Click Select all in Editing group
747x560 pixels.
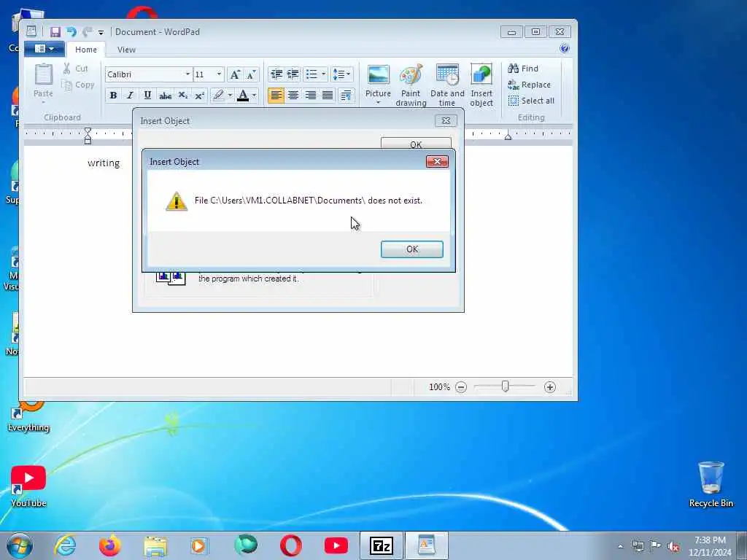point(531,101)
